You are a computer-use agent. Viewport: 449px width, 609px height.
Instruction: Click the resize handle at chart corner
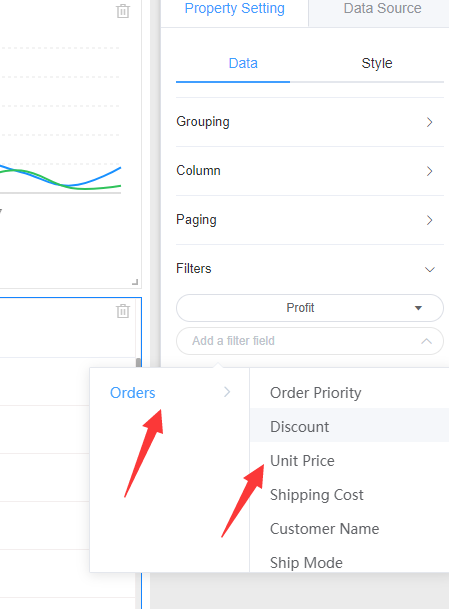(x=135, y=282)
